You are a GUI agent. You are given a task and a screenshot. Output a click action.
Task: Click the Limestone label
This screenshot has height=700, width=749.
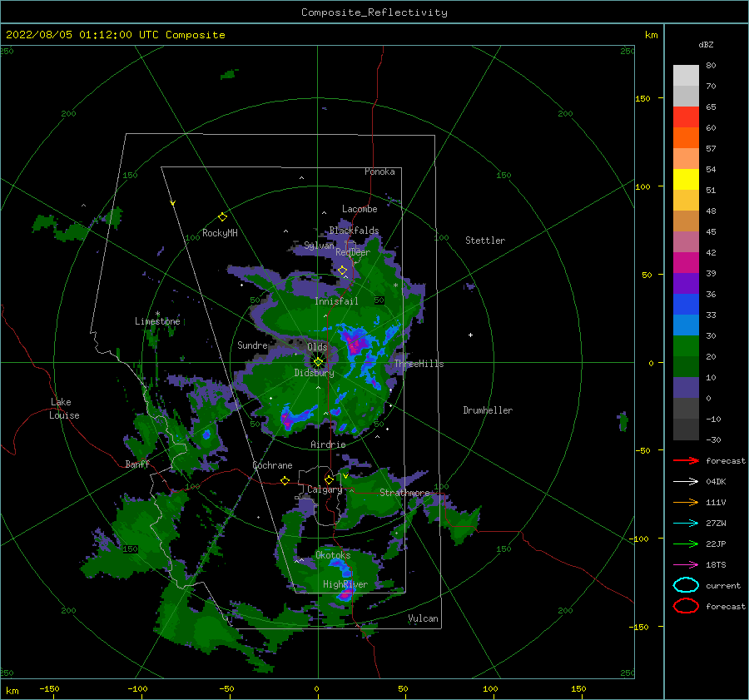pyautogui.click(x=157, y=321)
